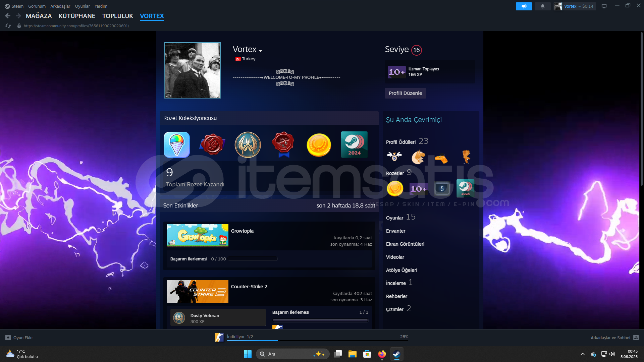
Task: Click Profili Düzenle button
Action: 405,93
